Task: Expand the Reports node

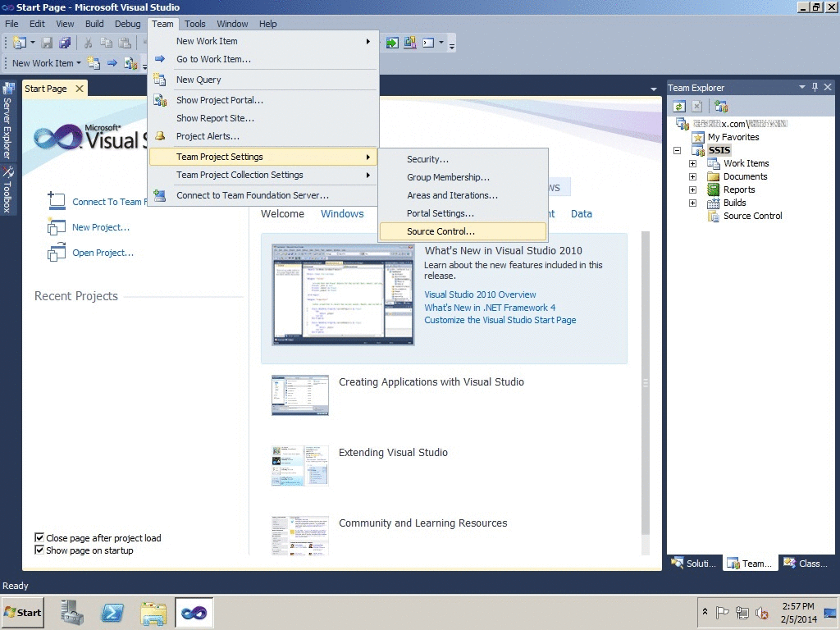Action: tap(692, 189)
